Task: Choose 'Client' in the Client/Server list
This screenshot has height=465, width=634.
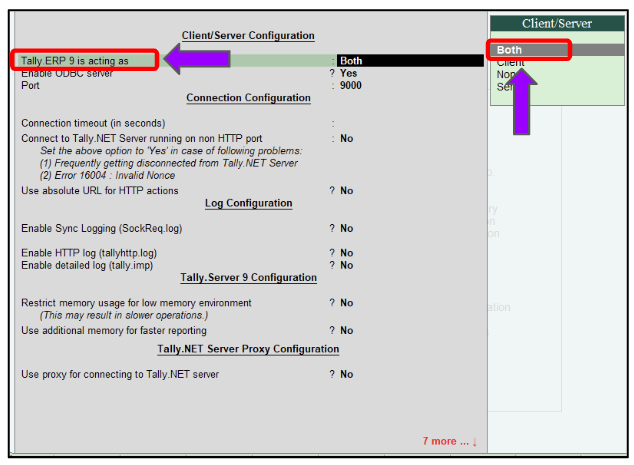Action: click(x=511, y=63)
